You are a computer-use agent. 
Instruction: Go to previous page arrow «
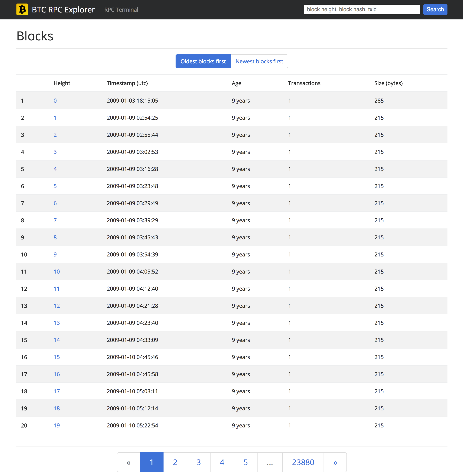(x=128, y=462)
